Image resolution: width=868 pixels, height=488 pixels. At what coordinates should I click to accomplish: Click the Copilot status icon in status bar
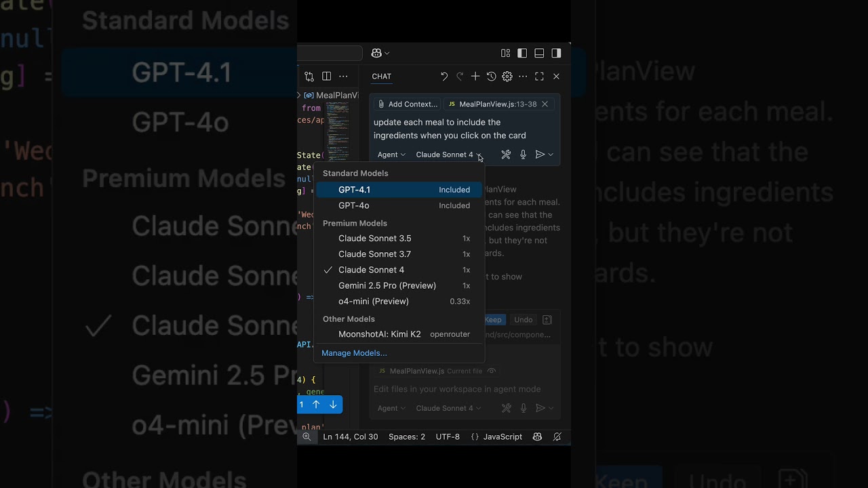(x=537, y=436)
